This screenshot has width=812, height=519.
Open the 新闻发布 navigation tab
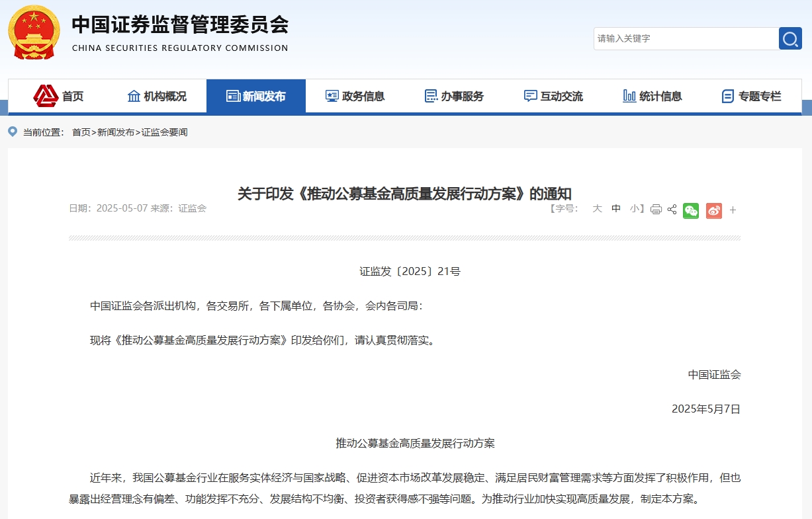point(256,96)
